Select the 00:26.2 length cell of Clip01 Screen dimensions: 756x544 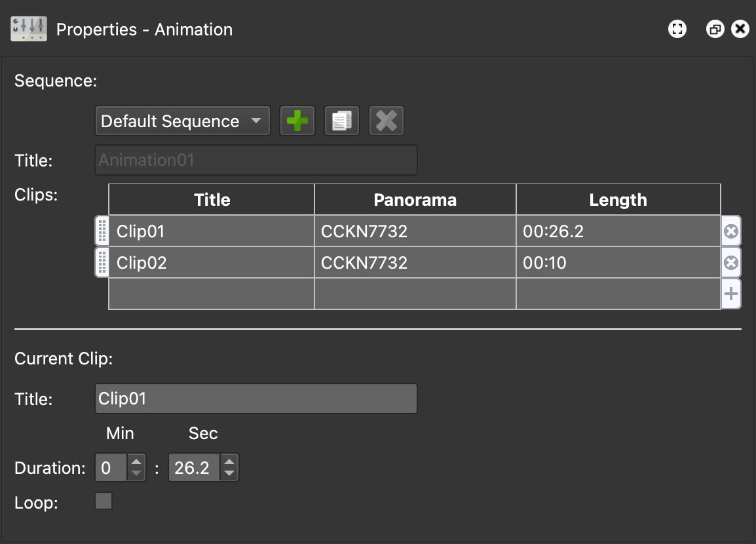pyautogui.click(x=618, y=231)
